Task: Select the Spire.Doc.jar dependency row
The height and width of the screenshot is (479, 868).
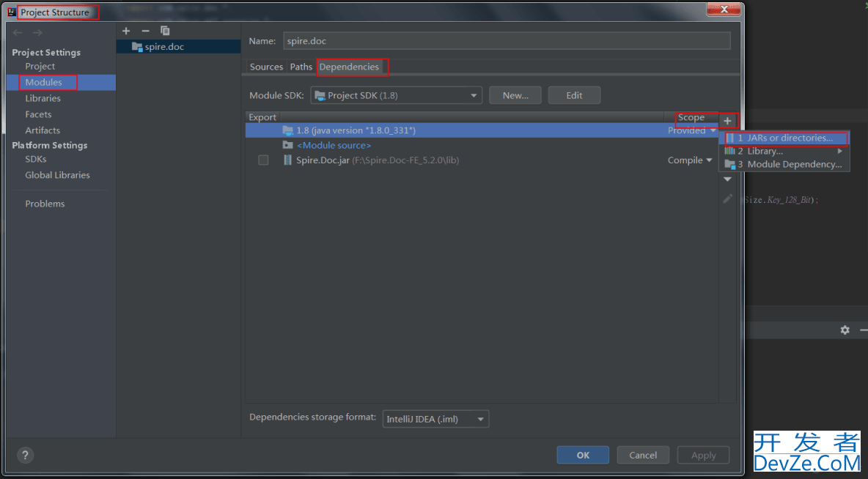Action: point(482,160)
